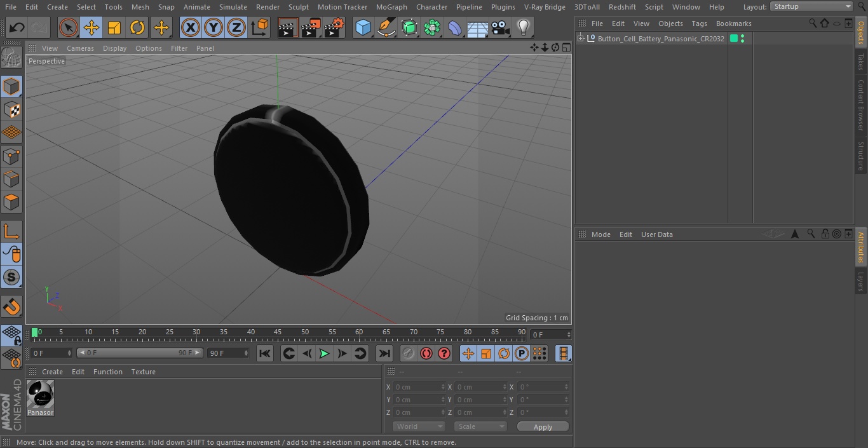Open the Layout Startup dropdown
Viewport: 868px width, 448px height.
tap(811, 6)
